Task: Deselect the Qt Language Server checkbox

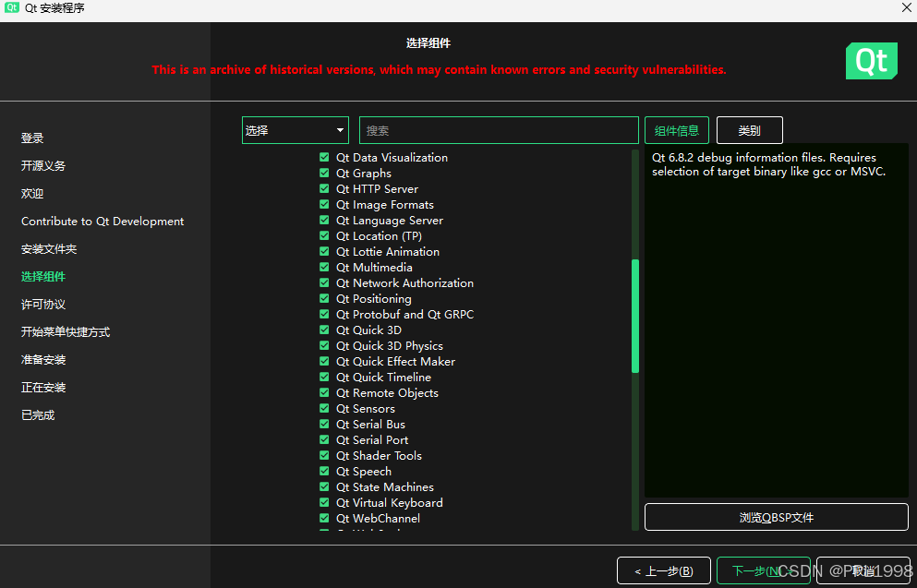Action: tap(324, 220)
